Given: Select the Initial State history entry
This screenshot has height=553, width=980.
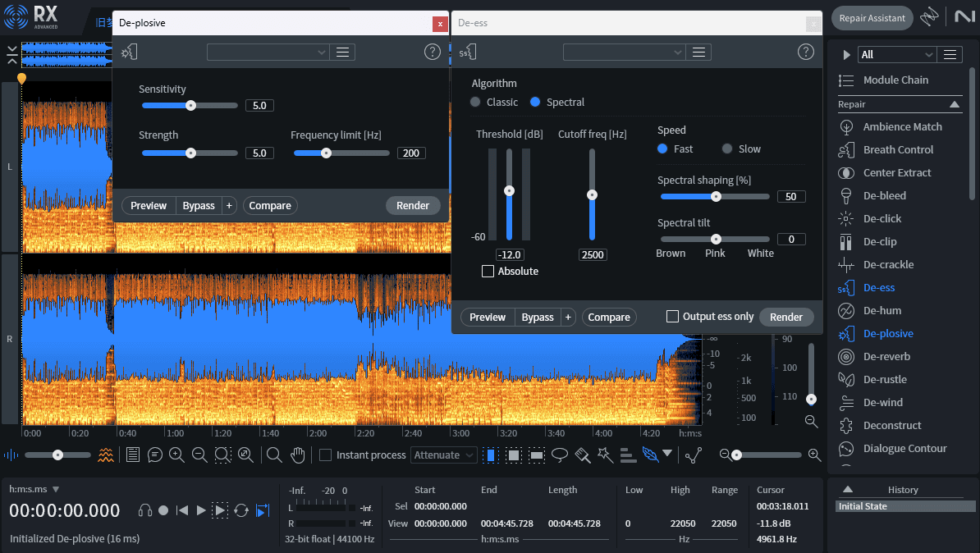Looking at the screenshot, I should pyautogui.click(x=905, y=506).
